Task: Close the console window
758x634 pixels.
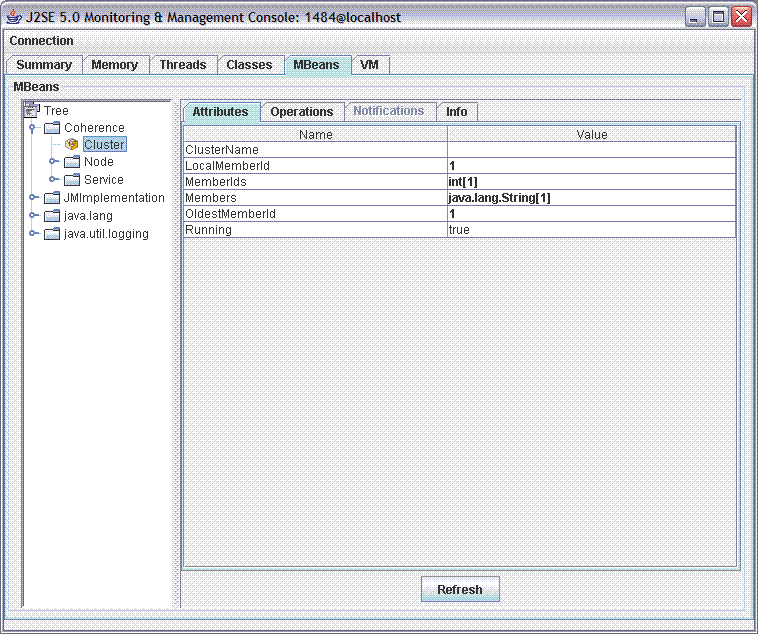Action: click(742, 17)
